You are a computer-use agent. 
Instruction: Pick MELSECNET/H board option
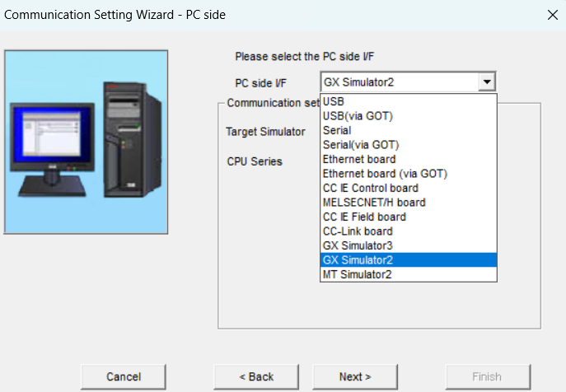[409, 203]
